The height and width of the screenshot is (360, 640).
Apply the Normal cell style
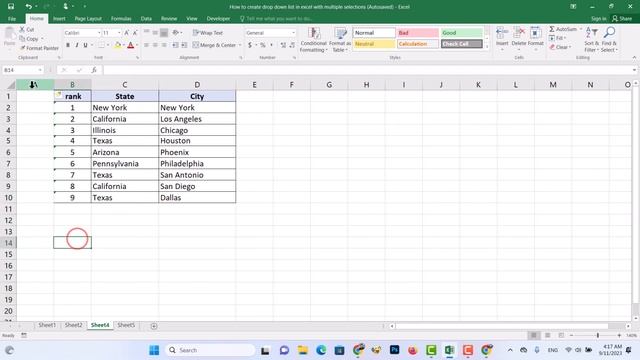374,33
